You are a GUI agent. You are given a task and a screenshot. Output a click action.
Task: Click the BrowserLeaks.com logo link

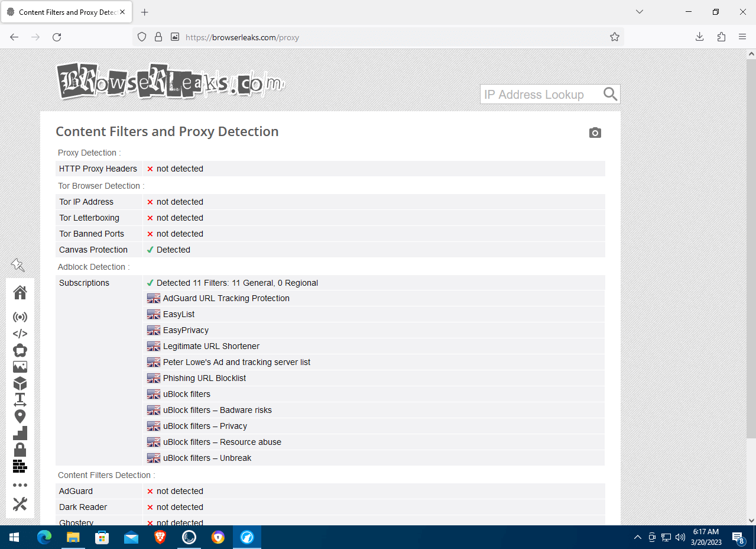(x=170, y=82)
